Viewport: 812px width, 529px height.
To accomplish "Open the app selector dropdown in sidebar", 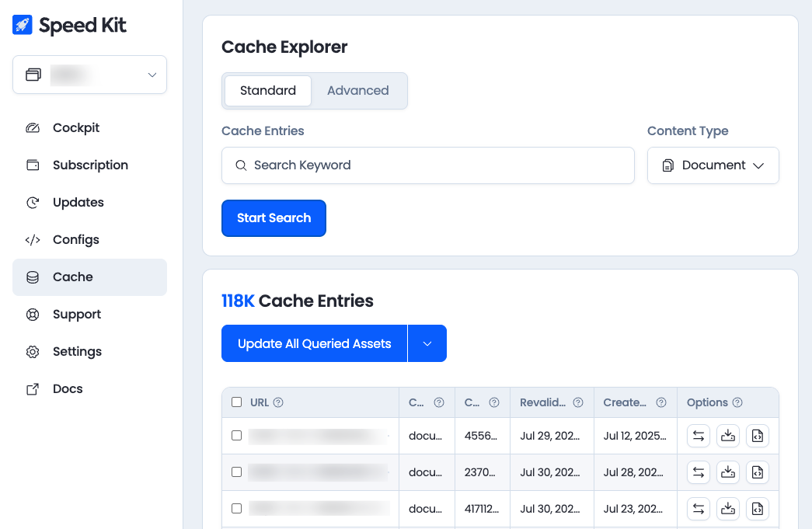I will [89, 75].
